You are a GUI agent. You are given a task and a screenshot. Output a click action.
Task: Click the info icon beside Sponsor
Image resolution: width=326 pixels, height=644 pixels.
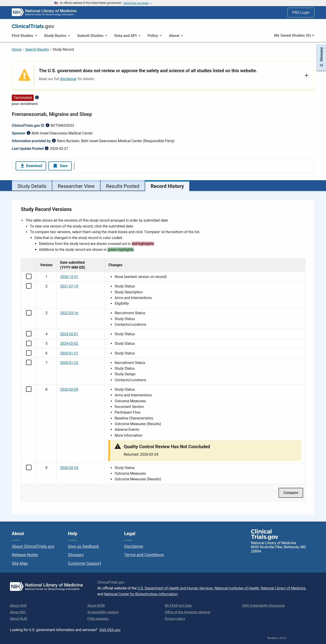pyautogui.click(x=29, y=133)
